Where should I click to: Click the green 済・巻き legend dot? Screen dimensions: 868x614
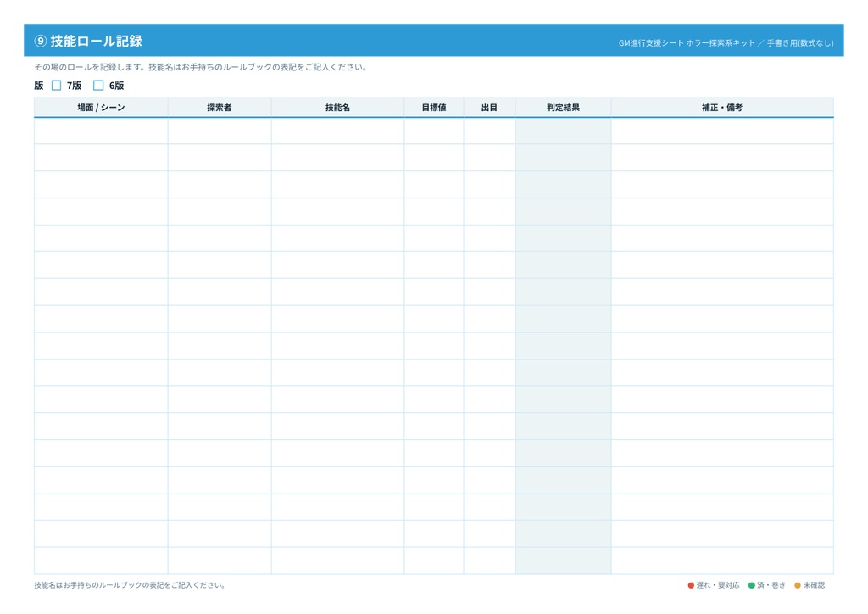coord(752,585)
